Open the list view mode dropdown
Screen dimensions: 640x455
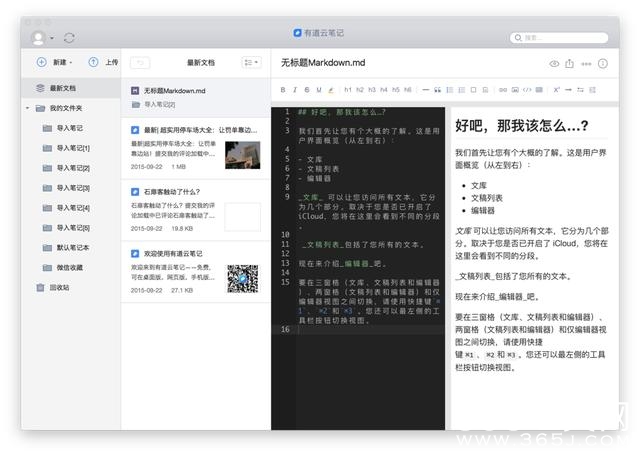tap(250, 62)
